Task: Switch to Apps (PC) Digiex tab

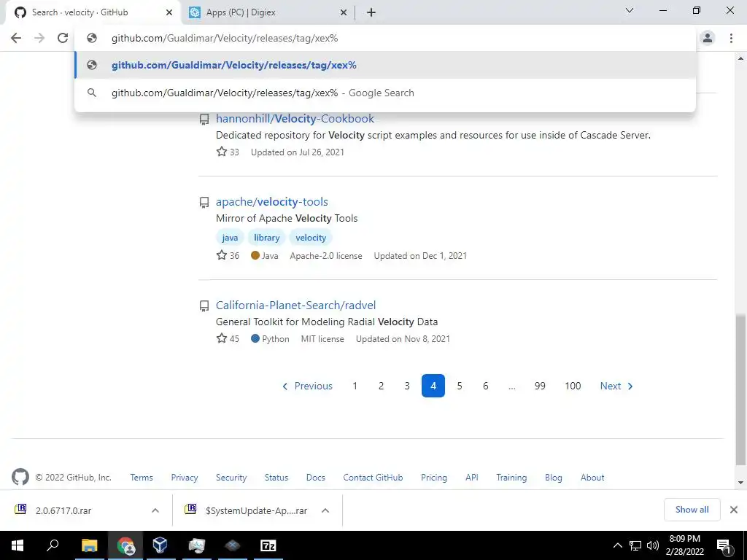Action: 268,12
